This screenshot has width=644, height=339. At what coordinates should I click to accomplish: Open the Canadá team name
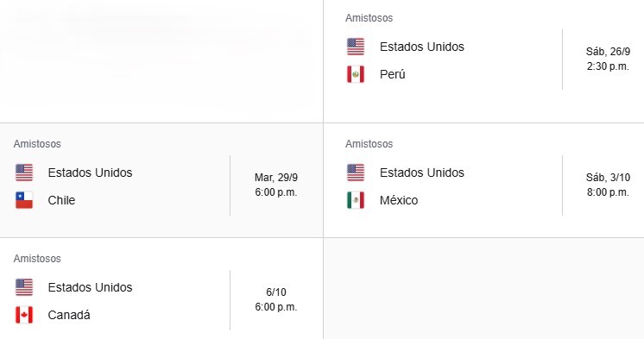click(69, 315)
